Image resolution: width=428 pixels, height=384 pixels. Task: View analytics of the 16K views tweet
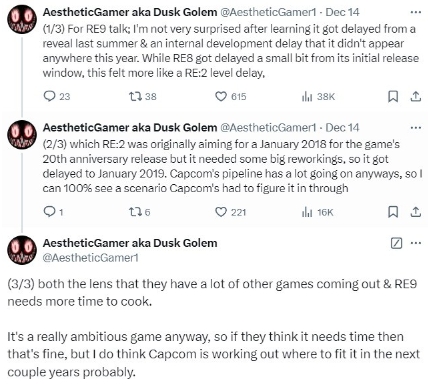317,212
